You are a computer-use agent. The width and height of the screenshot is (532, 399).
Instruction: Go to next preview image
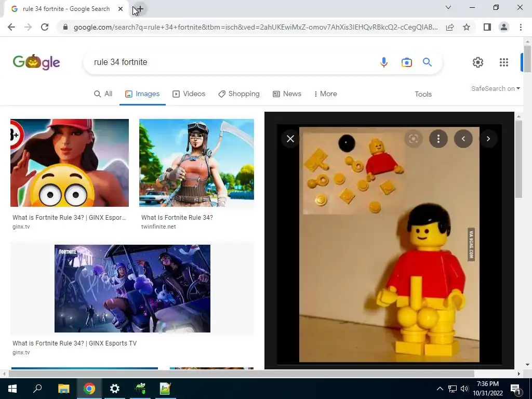[488, 139]
